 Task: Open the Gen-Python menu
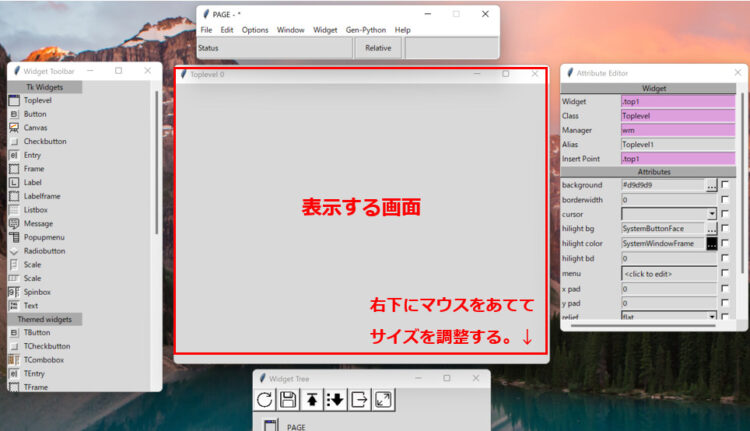366,30
